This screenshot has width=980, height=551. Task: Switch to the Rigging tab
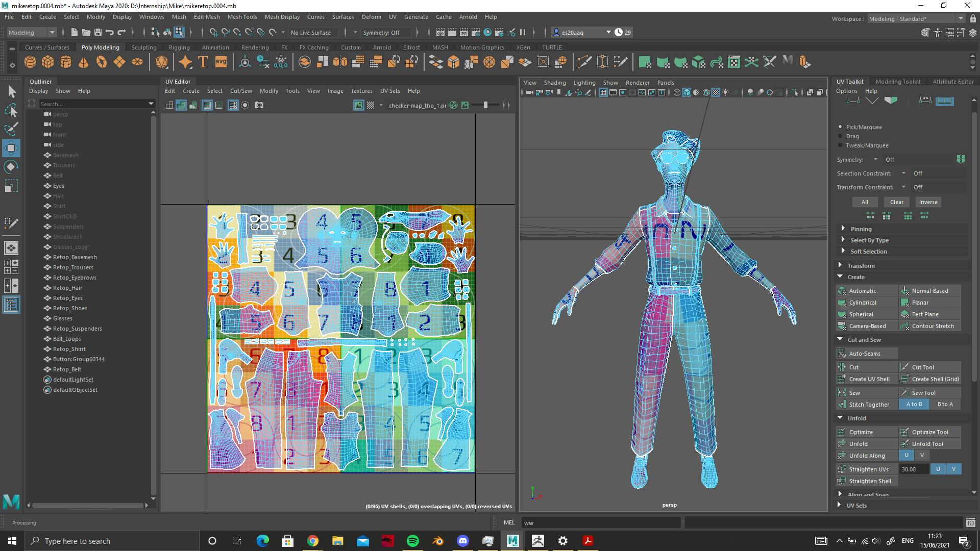178,47
